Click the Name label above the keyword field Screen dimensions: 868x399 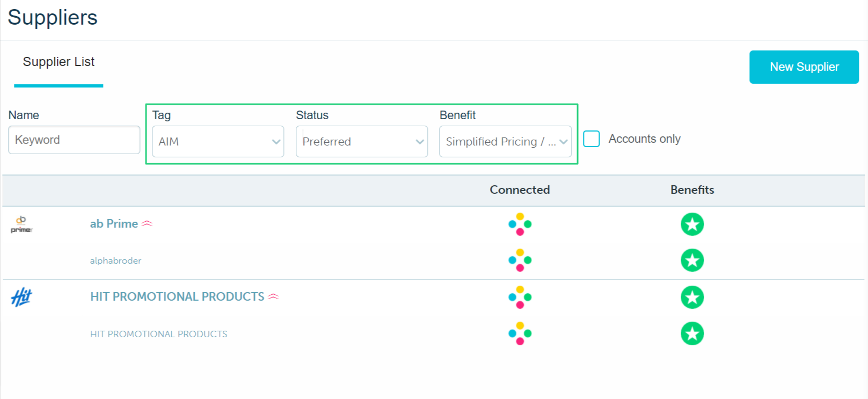24,115
